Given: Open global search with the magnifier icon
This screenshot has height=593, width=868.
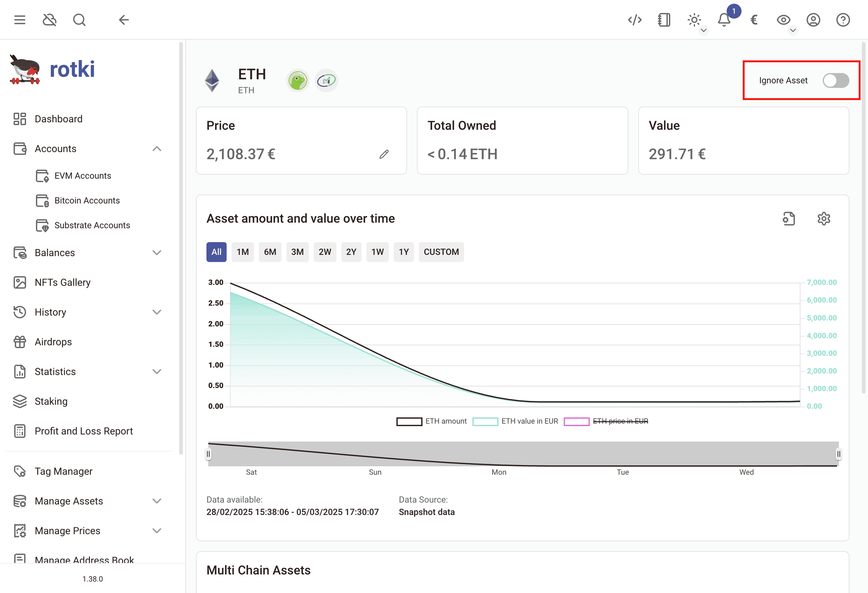Looking at the screenshot, I should tap(79, 20).
